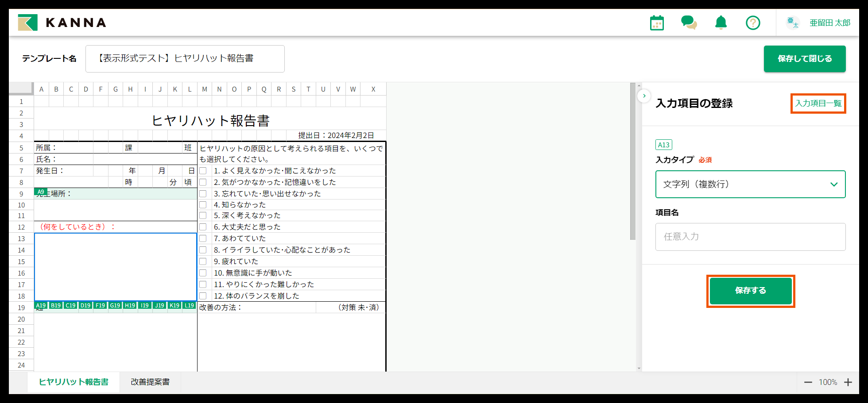Viewport: 868px width, 403px height.
Task: Switch to the 改善提案書 sheet tab
Action: click(150, 382)
